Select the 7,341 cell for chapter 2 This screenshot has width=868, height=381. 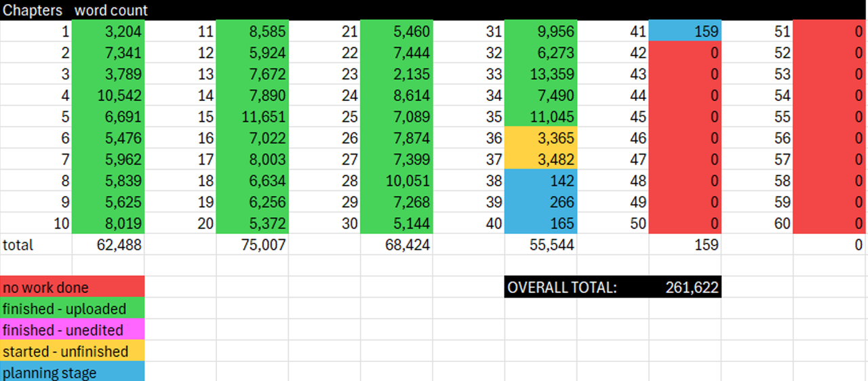pyautogui.click(x=108, y=52)
